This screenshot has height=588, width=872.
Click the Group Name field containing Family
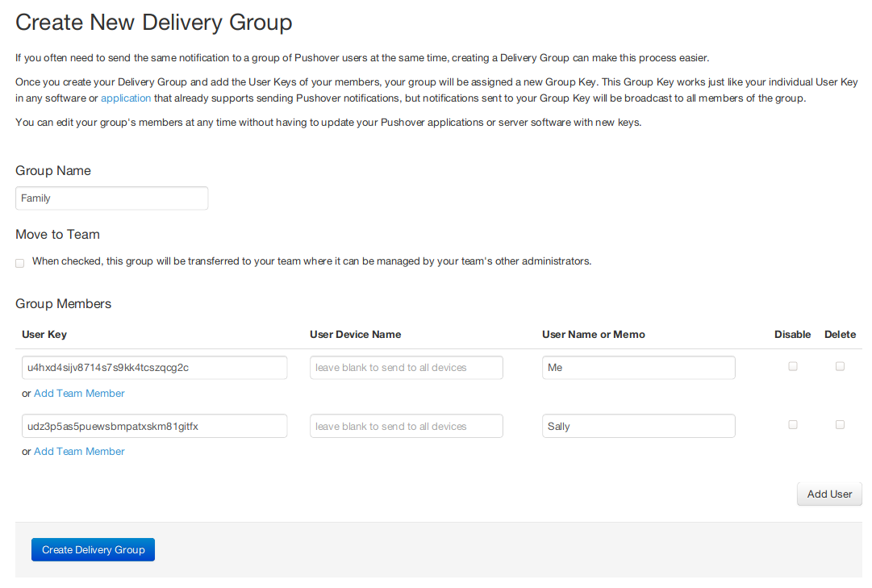click(111, 198)
